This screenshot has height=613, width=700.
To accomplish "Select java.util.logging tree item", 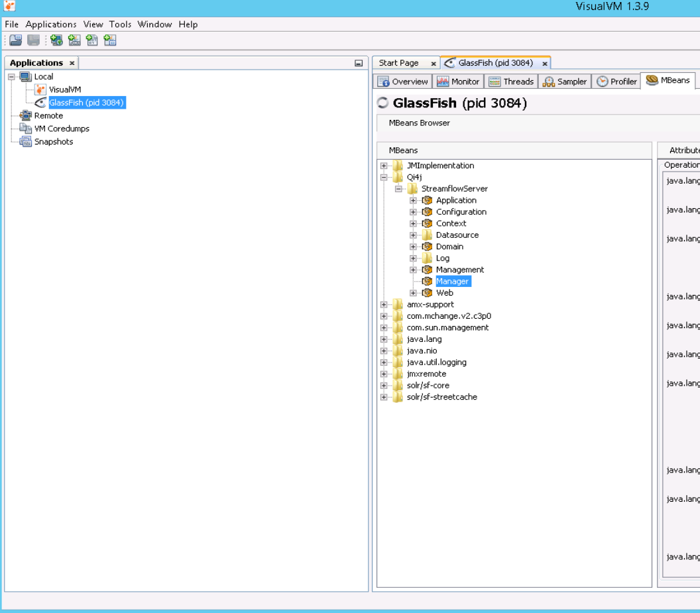I will click(x=437, y=362).
